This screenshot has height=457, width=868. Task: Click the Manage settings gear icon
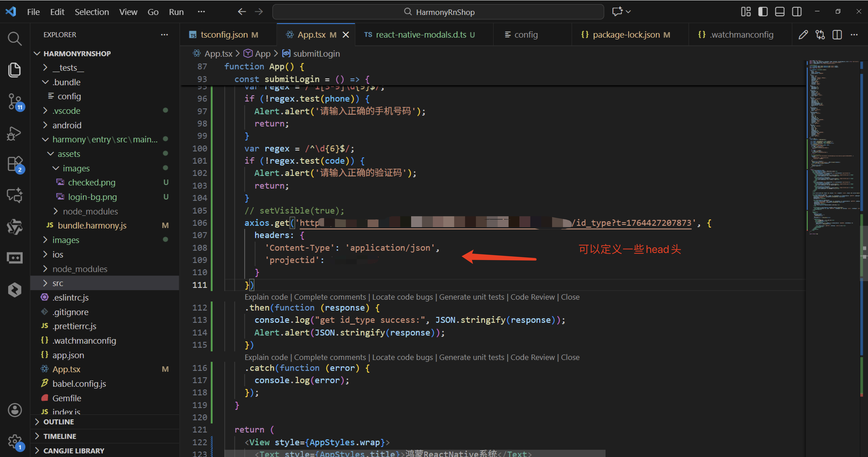(x=15, y=441)
